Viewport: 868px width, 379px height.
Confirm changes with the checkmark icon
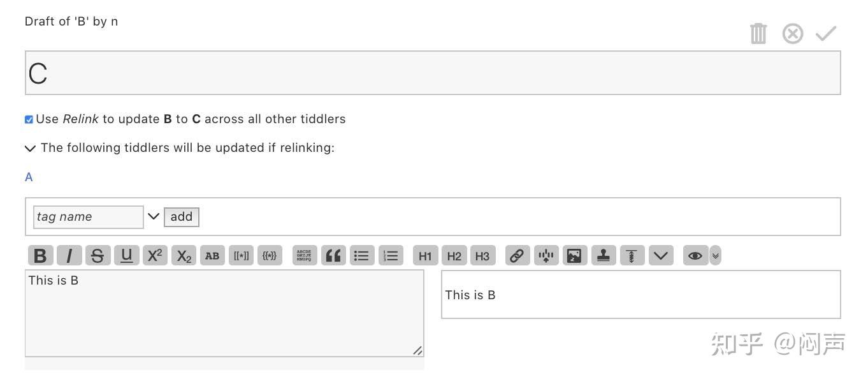pos(826,33)
